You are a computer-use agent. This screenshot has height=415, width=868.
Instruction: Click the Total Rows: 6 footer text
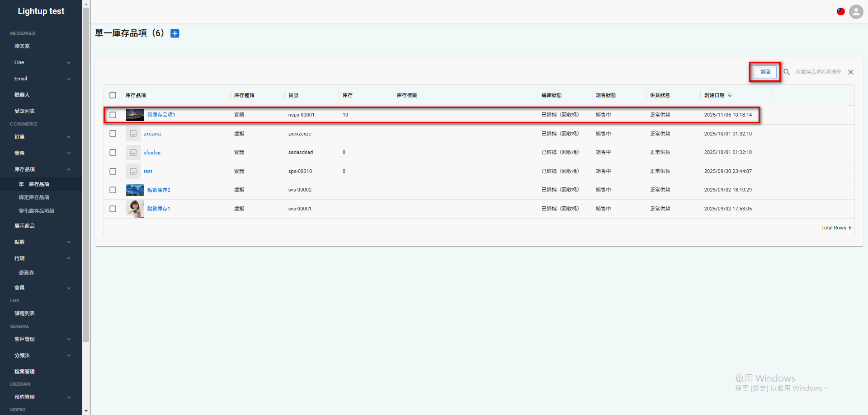pos(836,228)
